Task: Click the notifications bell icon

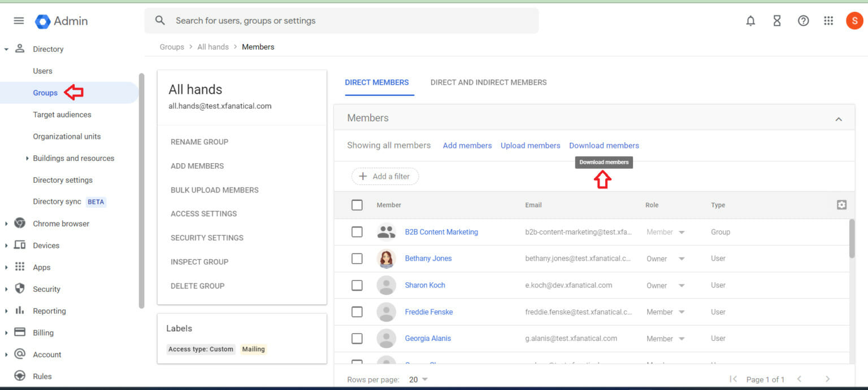Action: click(x=750, y=20)
